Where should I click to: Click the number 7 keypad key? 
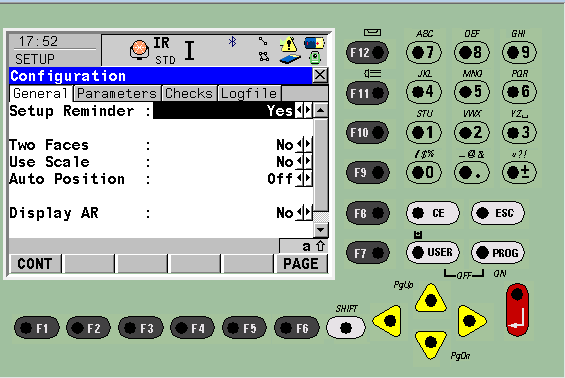(x=423, y=53)
